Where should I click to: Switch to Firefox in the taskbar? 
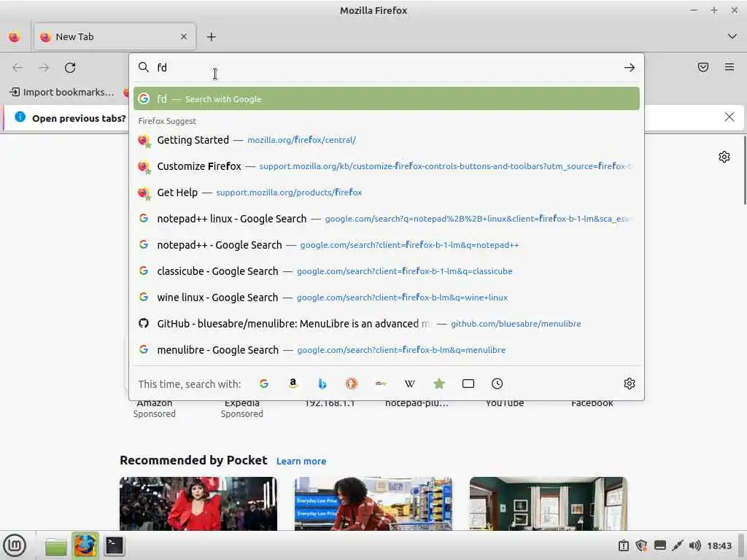[85, 545]
